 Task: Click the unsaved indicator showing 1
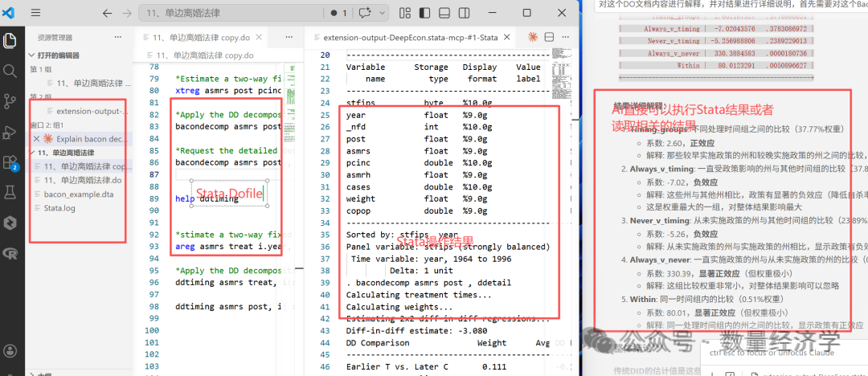pos(338,13)
